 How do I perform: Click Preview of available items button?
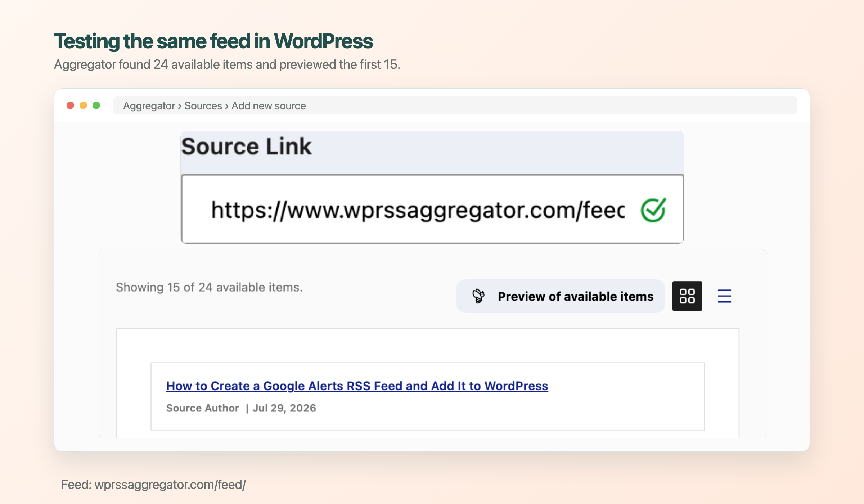click(560, 296)
